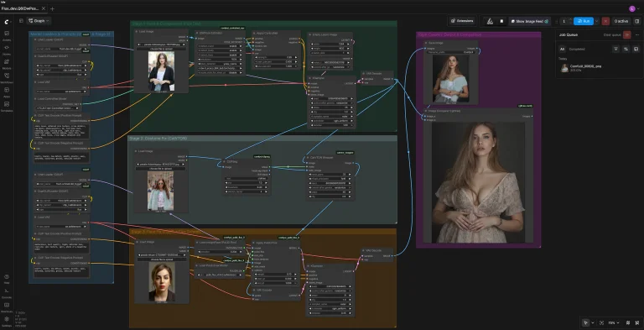644x330 pixels.
Task: Select the Completed tab in Job Queue
Action: [577, 49]
